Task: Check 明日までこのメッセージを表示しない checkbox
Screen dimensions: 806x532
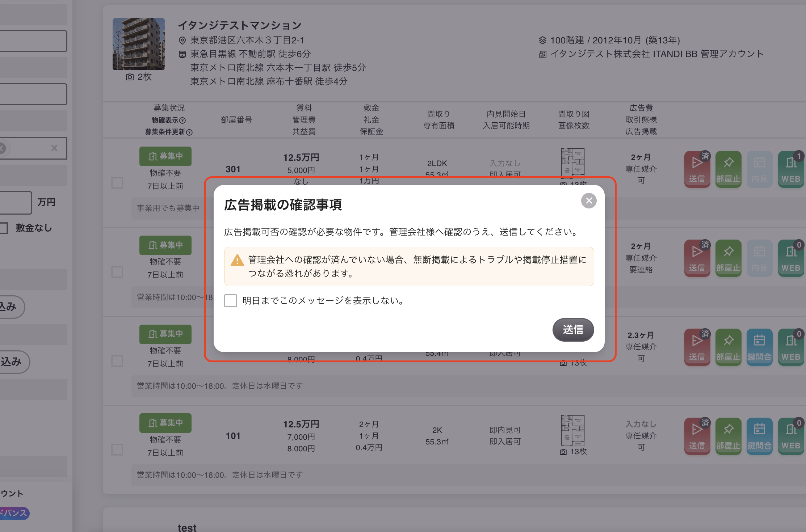Action: coord(231,300)
